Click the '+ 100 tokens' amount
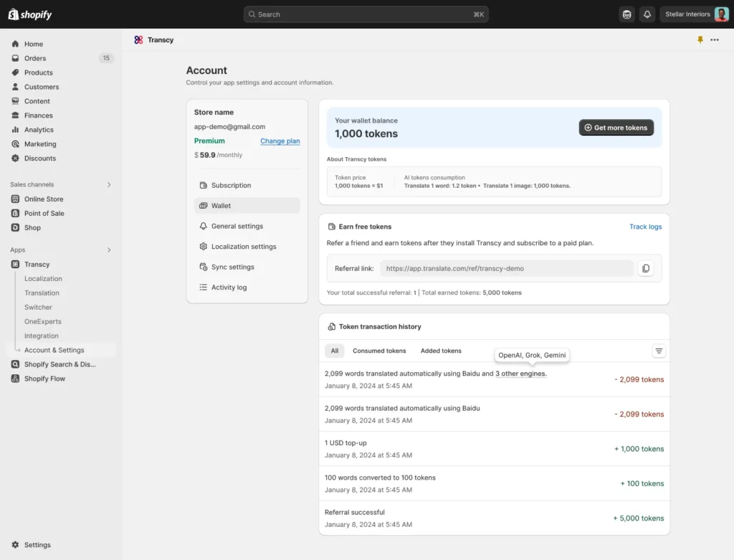The image size is (734, 560). pos(642,484)
